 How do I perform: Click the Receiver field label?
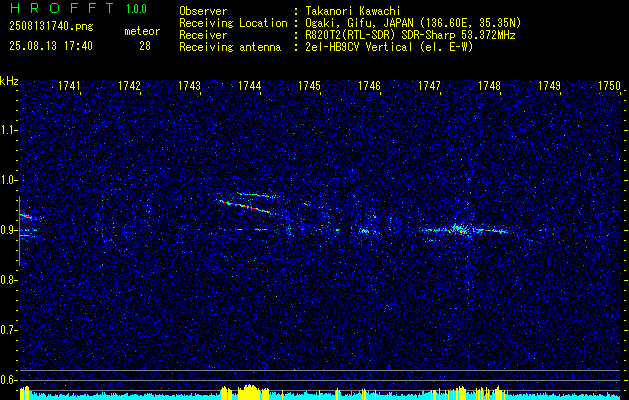(203, 35)
